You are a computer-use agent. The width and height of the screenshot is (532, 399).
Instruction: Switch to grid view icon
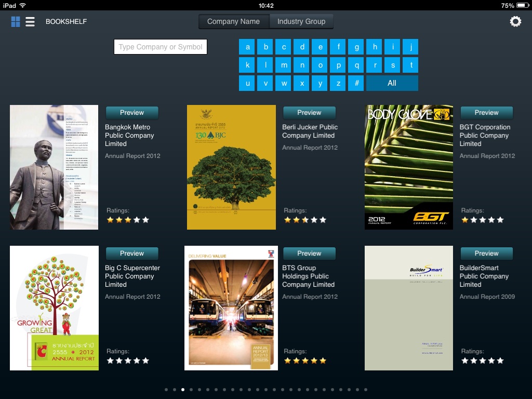pyautogui.click(x=16, y=22)
